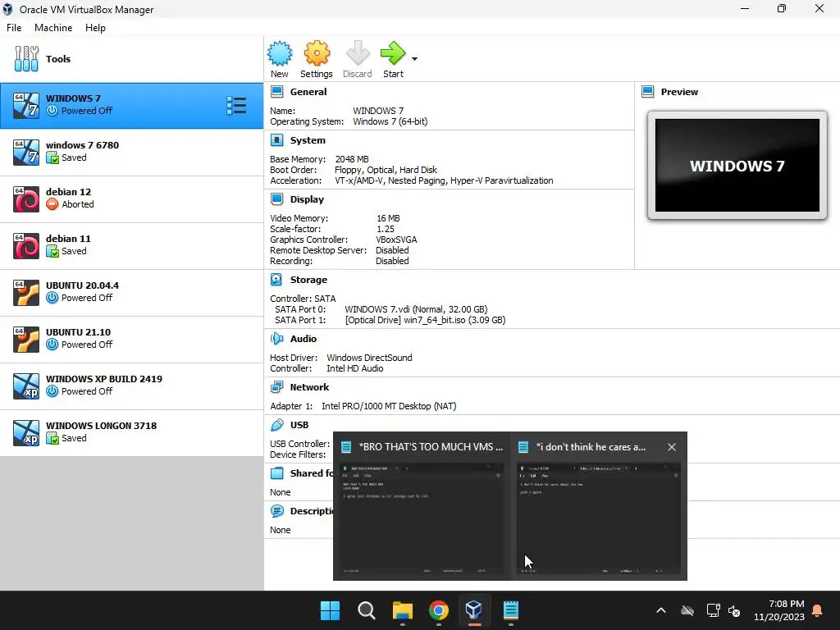Open File Explorer from taskbar
840x630 pixels.
(402, 610)
